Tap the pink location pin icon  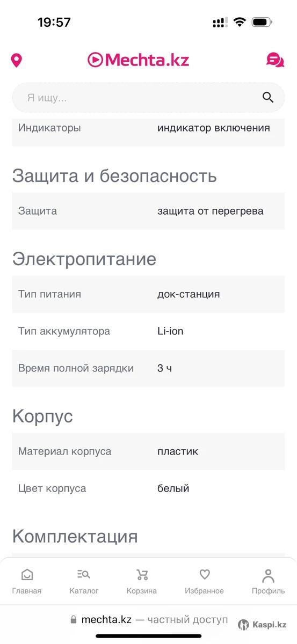pos(17,60)
